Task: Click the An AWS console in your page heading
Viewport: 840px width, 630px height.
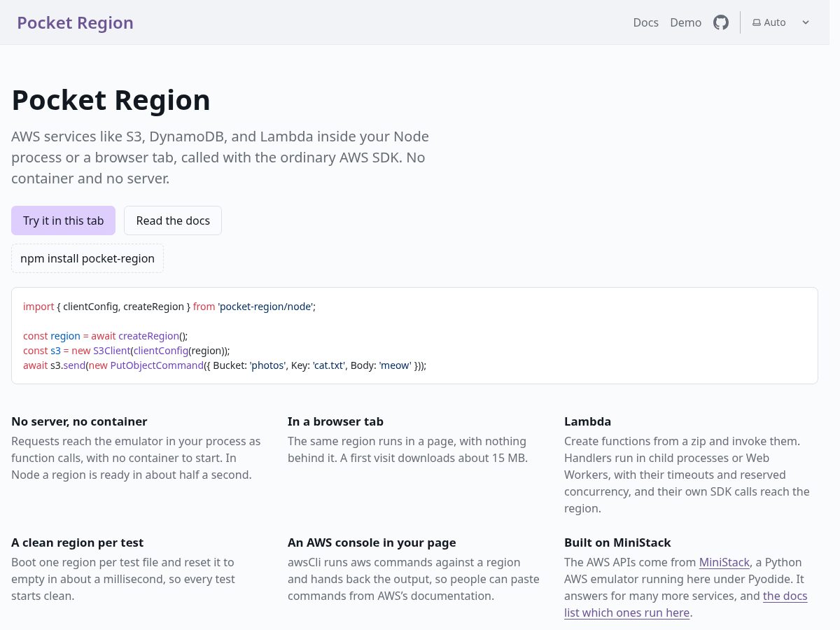Action: tap(372, 542)
